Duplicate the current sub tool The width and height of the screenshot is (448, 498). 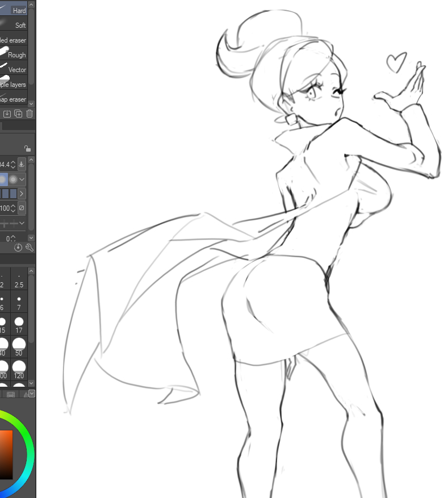click(x=18, y=114)
